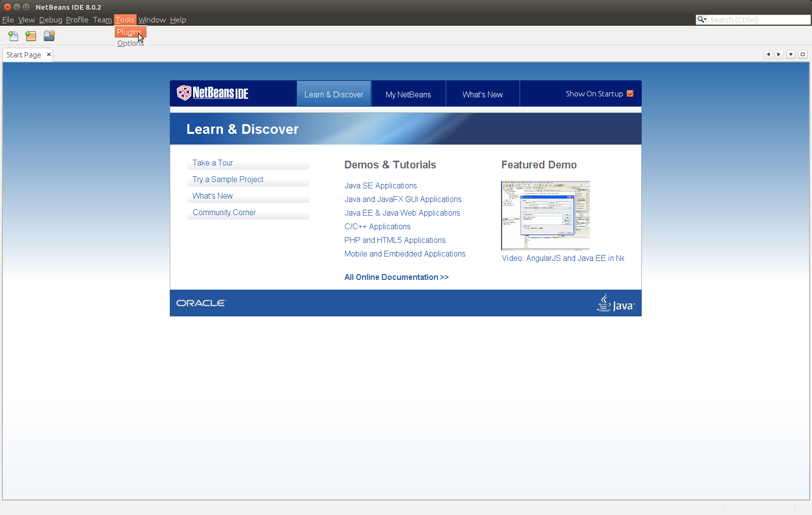Maximize the editor window button
812x515 pixels.
(x=803, y=55)
